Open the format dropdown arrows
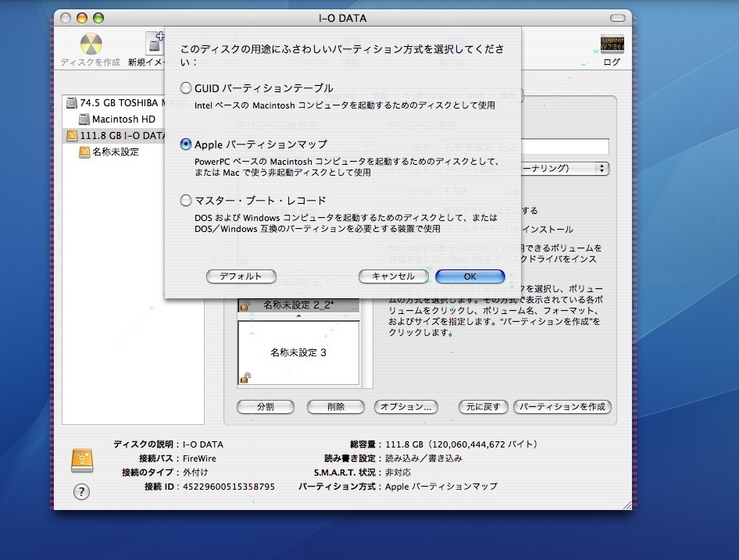 click(x=602, y=168)
